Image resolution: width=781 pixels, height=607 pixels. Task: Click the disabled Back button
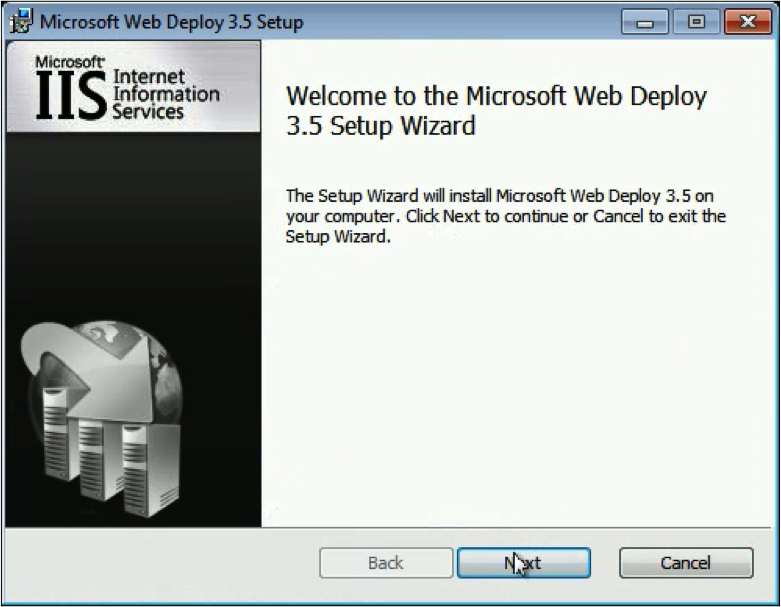pos(386,563)
